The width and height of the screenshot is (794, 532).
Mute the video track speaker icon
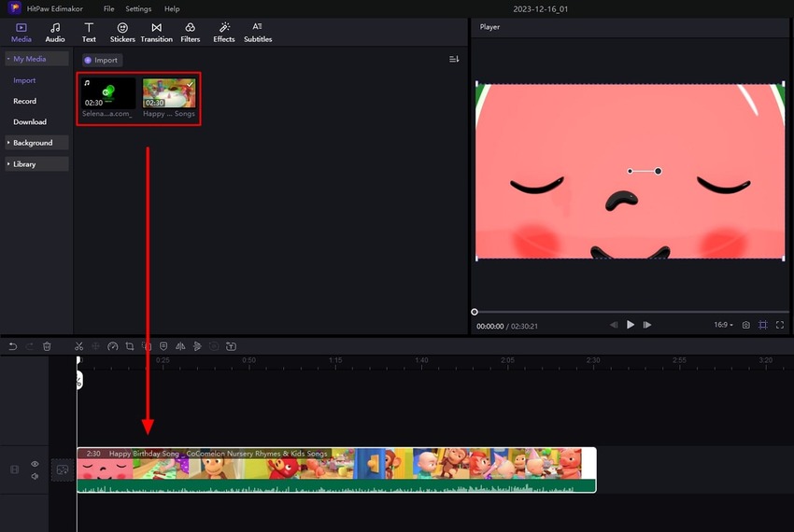(x=35, y=476)
